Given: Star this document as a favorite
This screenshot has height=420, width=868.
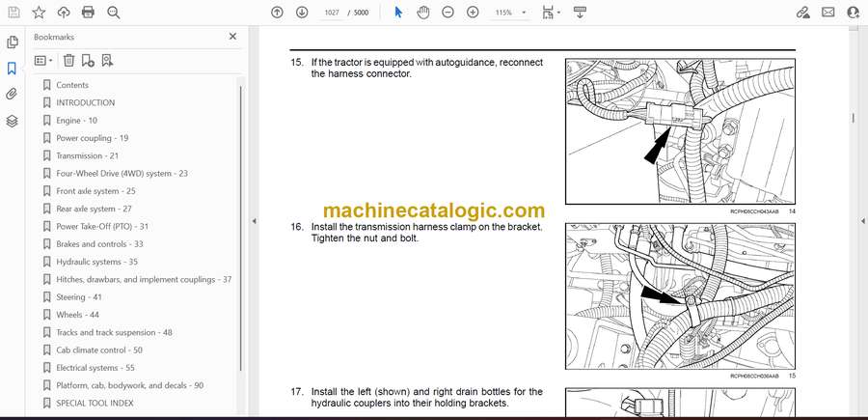Looking at the screenshot, I should coord(39,13).
